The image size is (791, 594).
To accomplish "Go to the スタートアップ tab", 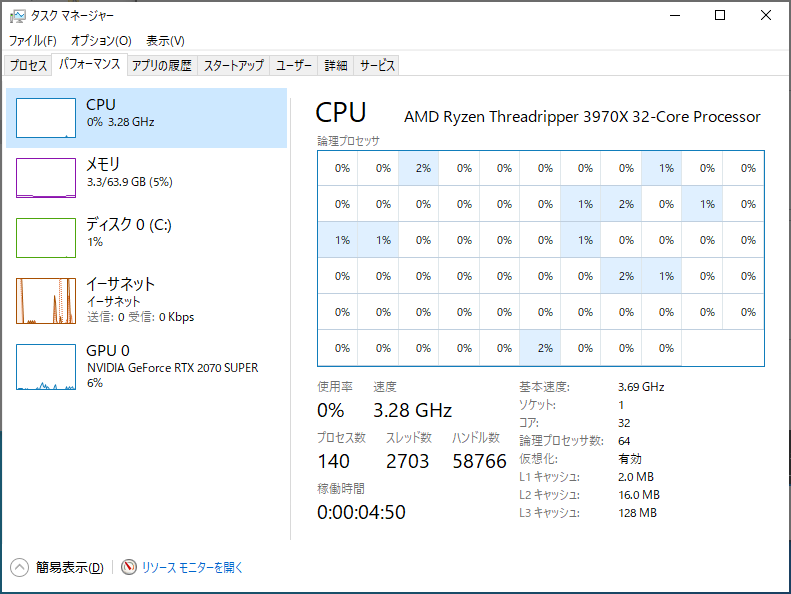I will click(234, 66).
